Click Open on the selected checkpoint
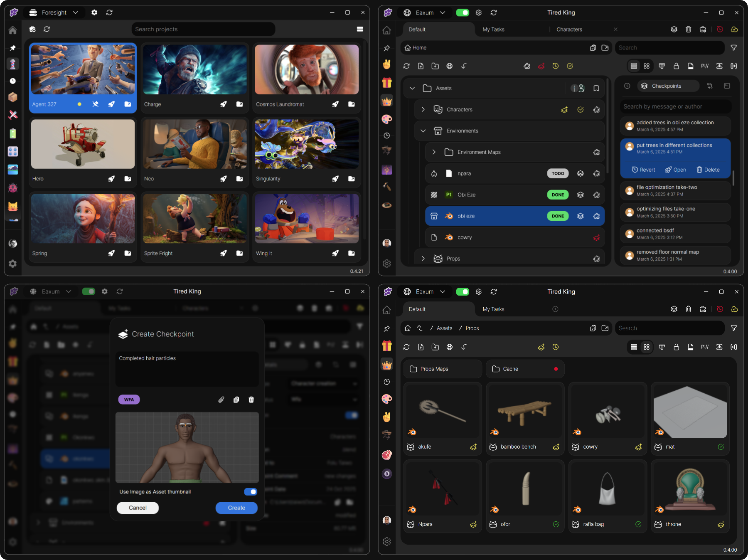This screenshot has width=748, height=560. click(x=675, y=170)
